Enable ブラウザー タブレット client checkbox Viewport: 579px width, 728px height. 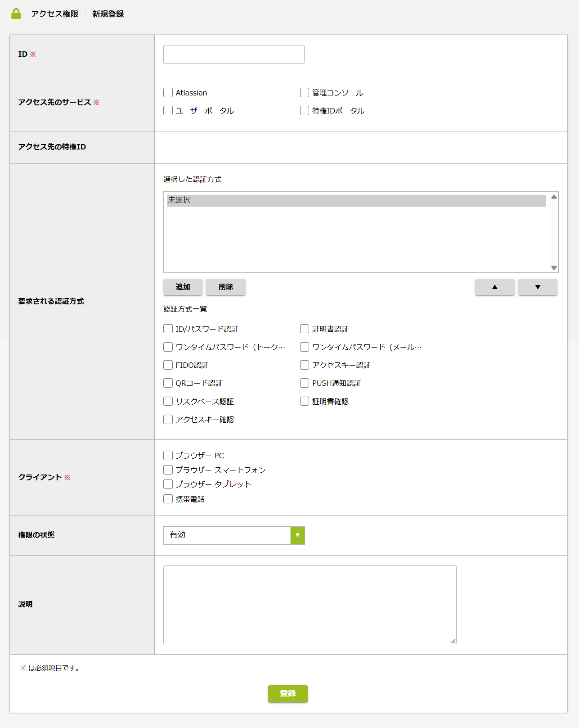pyautogui.click(x=168, y=484)
